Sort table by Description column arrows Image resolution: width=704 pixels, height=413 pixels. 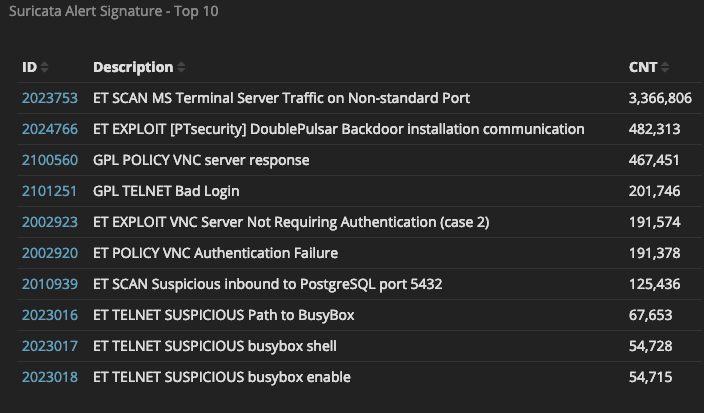click(x=181, y=67)
